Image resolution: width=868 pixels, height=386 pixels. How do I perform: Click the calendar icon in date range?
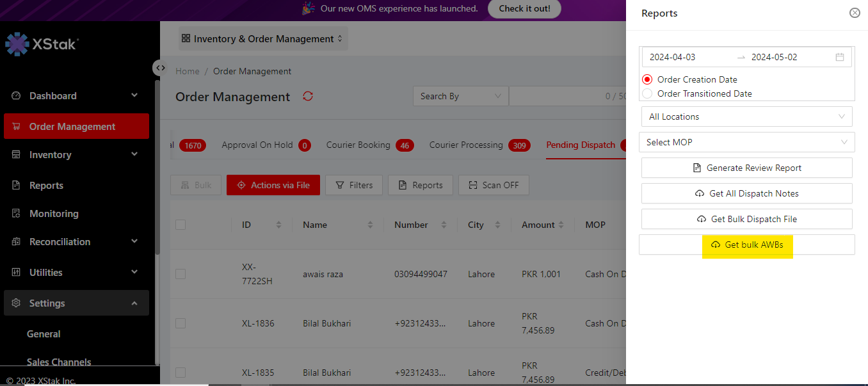tap(840, 57)
